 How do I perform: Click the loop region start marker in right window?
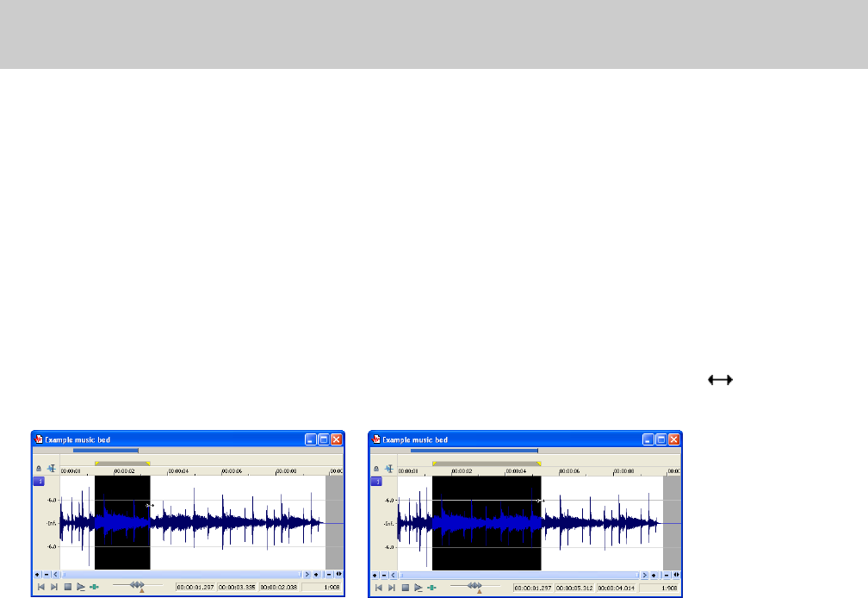(435, 464)
